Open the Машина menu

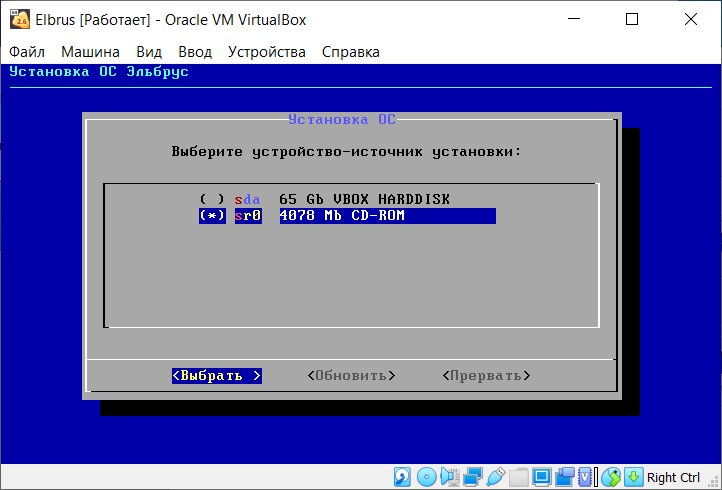90,52
